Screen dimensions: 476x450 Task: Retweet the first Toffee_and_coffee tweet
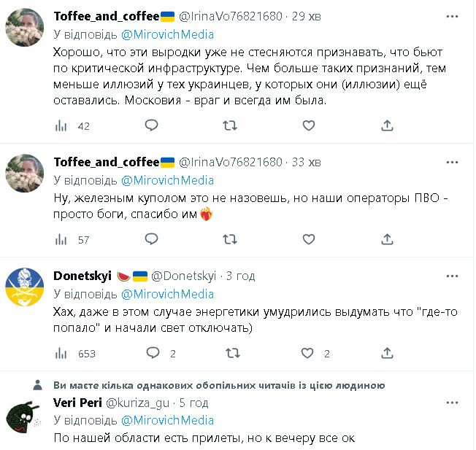[x=229, y=125]
